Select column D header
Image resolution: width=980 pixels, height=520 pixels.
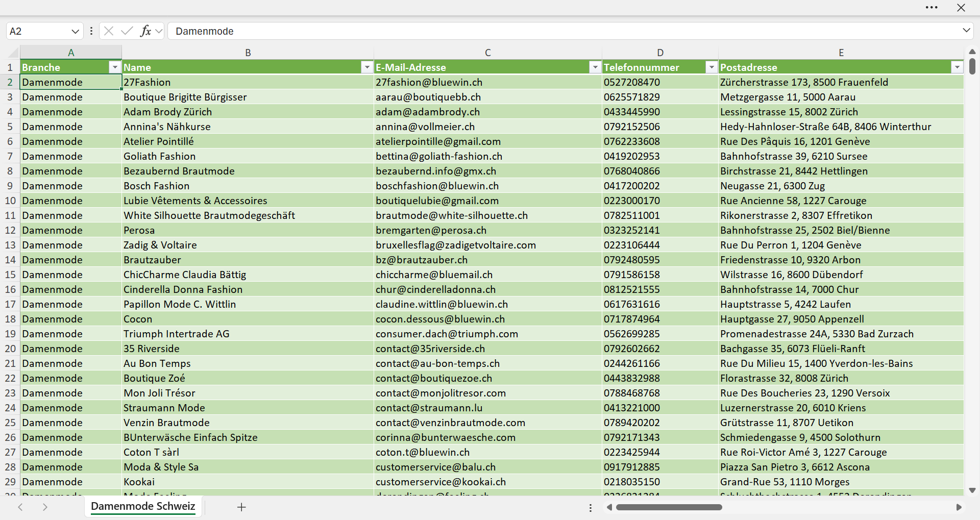[660, 53]
